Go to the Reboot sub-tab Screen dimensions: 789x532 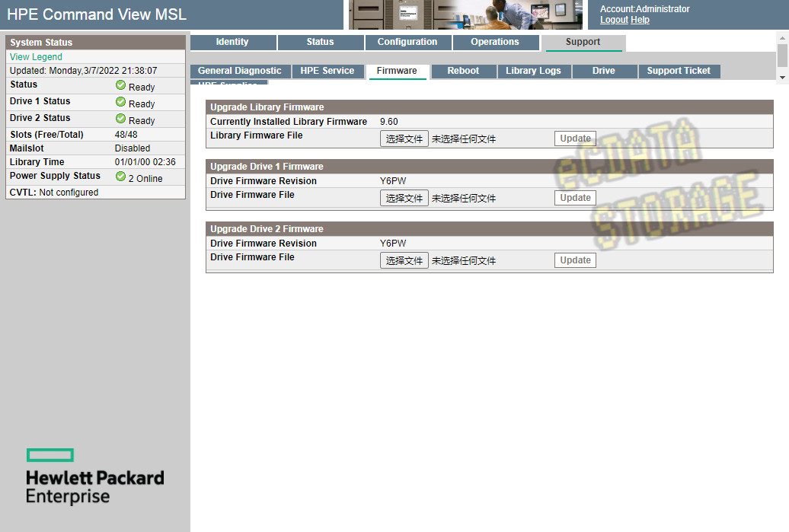click(464, 71)
